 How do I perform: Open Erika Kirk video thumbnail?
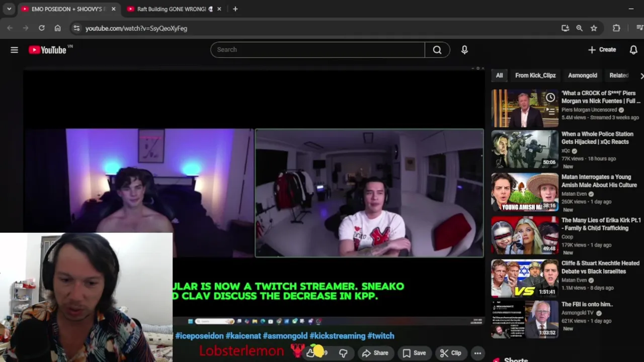tap(525, 235)
